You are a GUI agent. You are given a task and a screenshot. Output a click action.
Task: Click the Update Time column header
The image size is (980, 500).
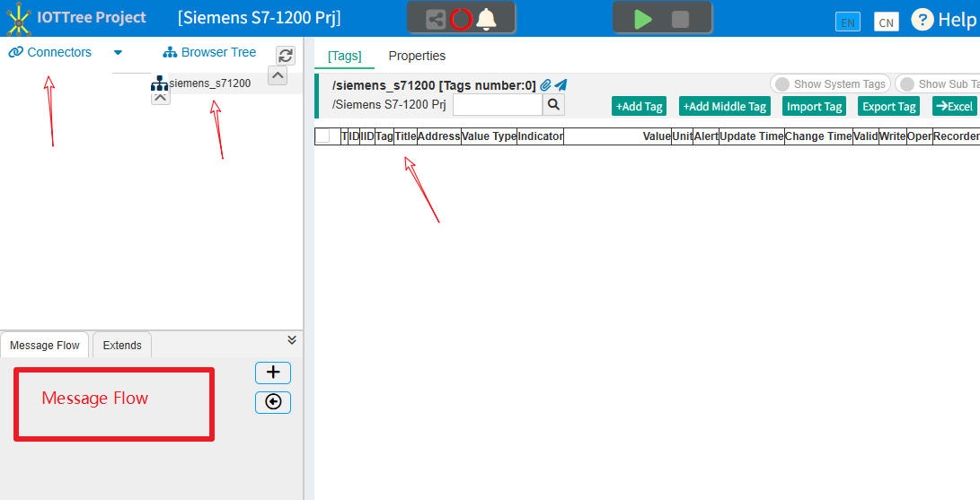[752, 136]
